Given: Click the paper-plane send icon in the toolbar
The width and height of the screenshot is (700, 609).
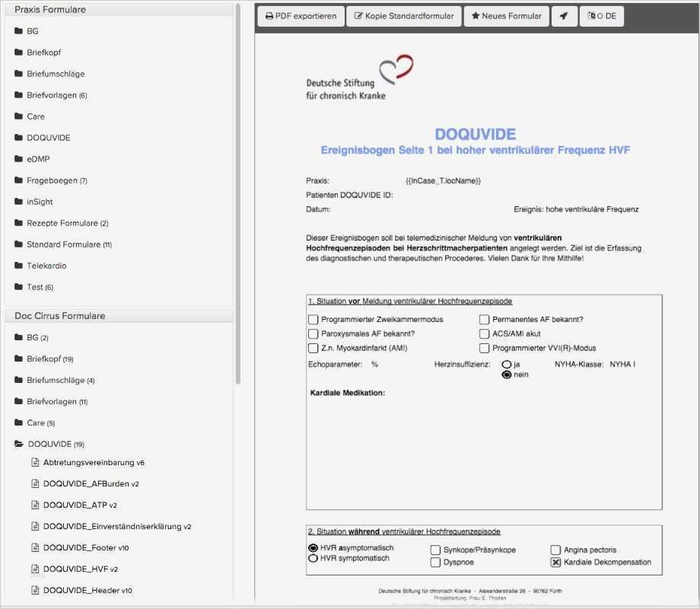Looking at the screenshot, I should point(563,15).
